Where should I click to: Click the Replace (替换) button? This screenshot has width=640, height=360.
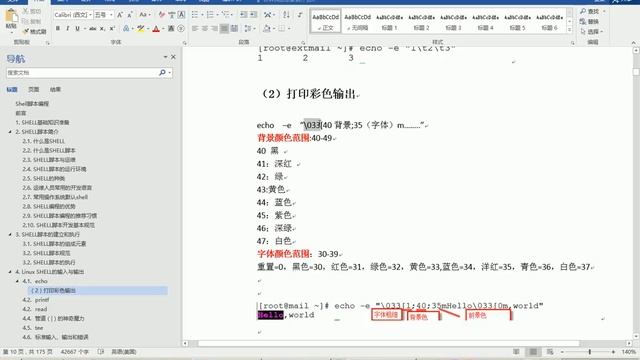pos(589,22)
